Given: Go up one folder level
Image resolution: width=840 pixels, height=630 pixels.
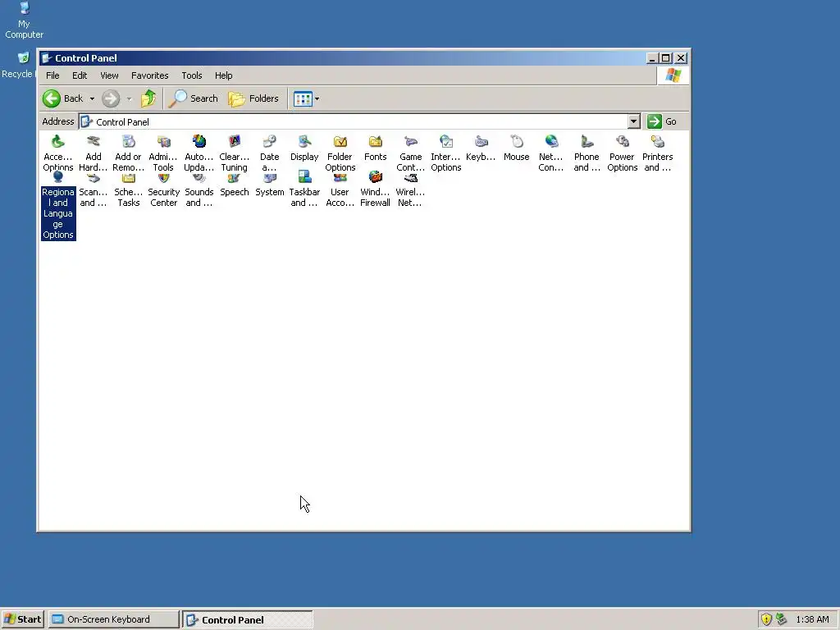Looking at the screenshot, I should (148, 98).
